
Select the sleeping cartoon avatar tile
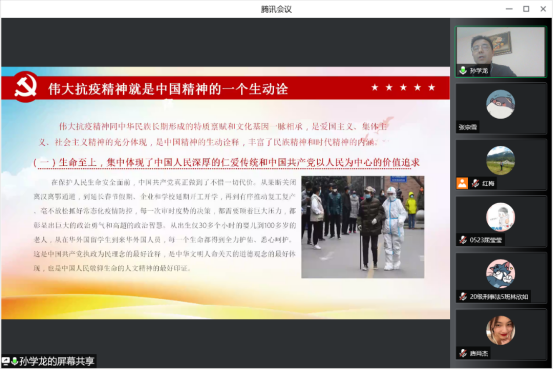pos(500,108)
